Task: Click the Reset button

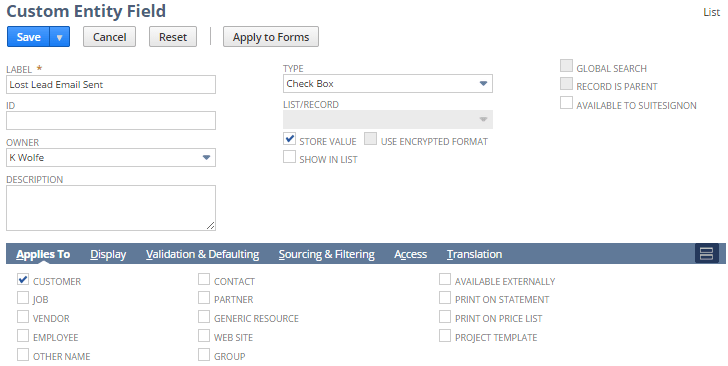Action: pyautogui.click(x=173, y=37)
